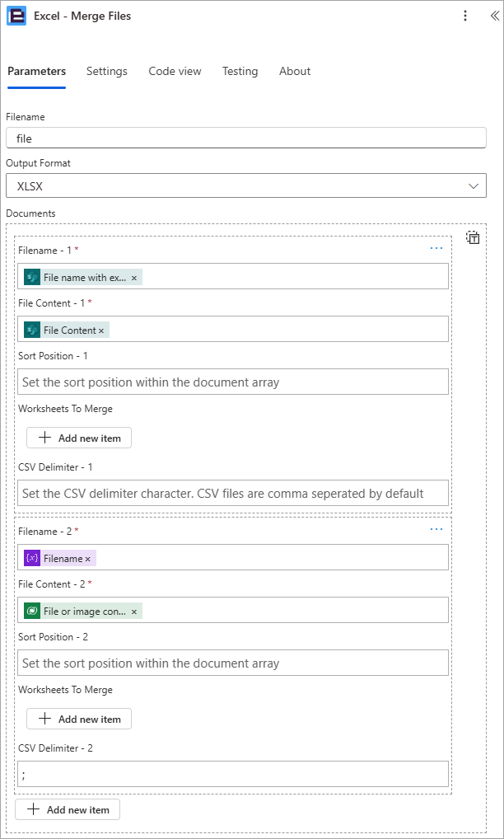Add new item under second Worksheets To Merge

tap(79, 719)
